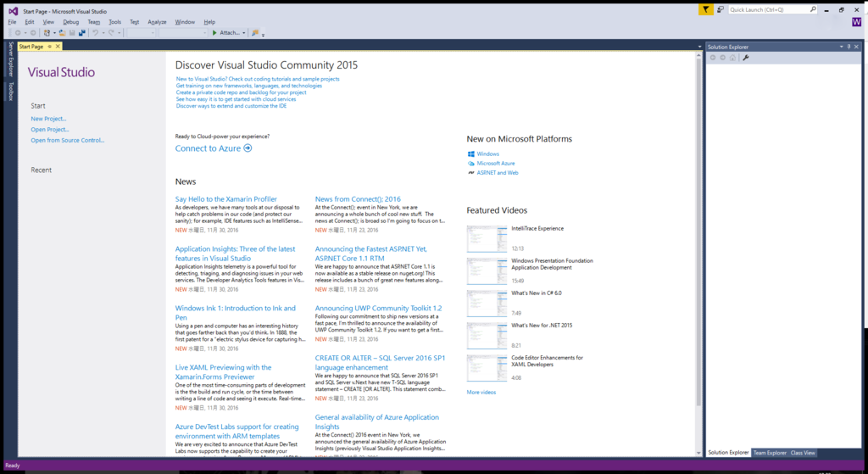
Task: Open the Debug menu
Action: tap(71, 22)
